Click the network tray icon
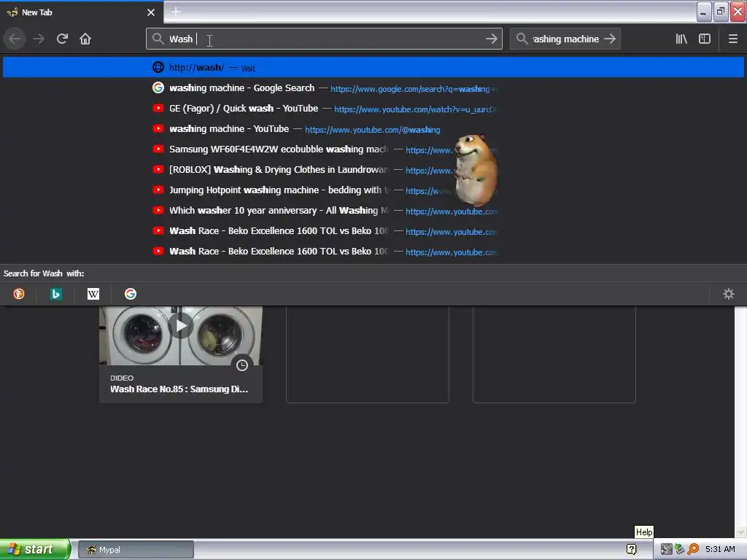 click(679, 550)
